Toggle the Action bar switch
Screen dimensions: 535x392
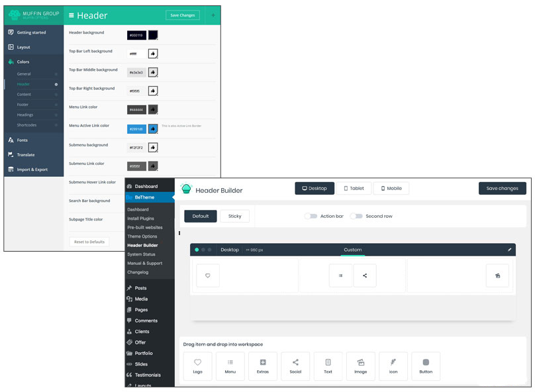[311, 216]
